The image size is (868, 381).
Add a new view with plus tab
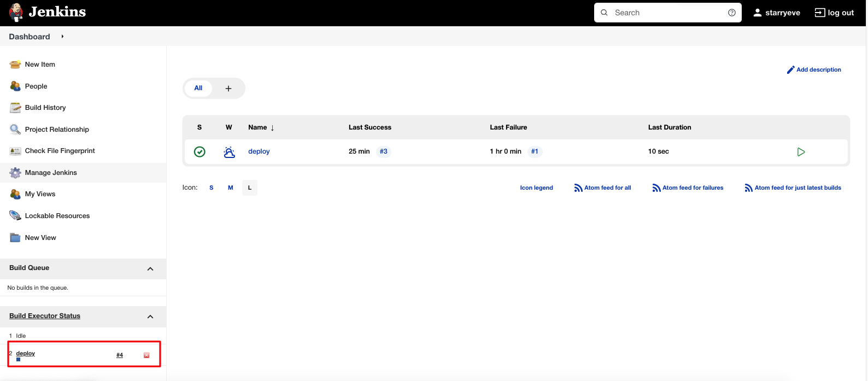pyautogui.click(x=228, y=89)
